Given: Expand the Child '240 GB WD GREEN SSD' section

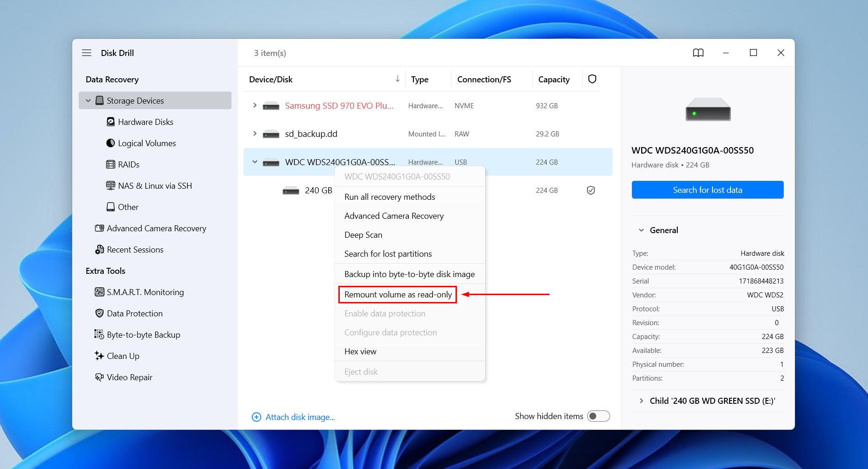Looking at the screenshot, I should coord(642,401).
